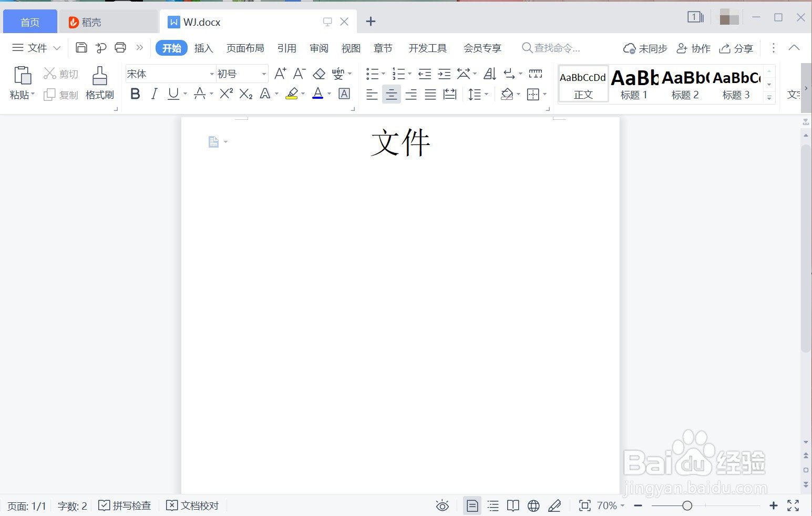Click the 拼写检查 button in status bar
812x516 pixels.
[x=125, y=505]
